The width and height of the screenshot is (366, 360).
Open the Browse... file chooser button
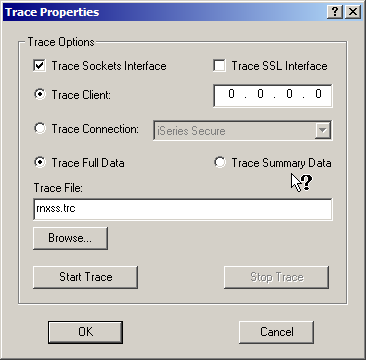click(70, 238)
